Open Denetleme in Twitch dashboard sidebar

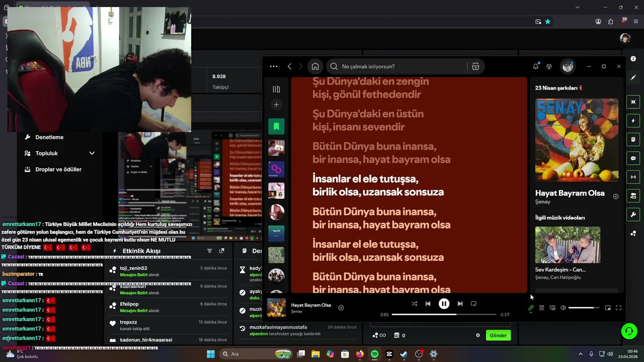[x=49, y=137]
